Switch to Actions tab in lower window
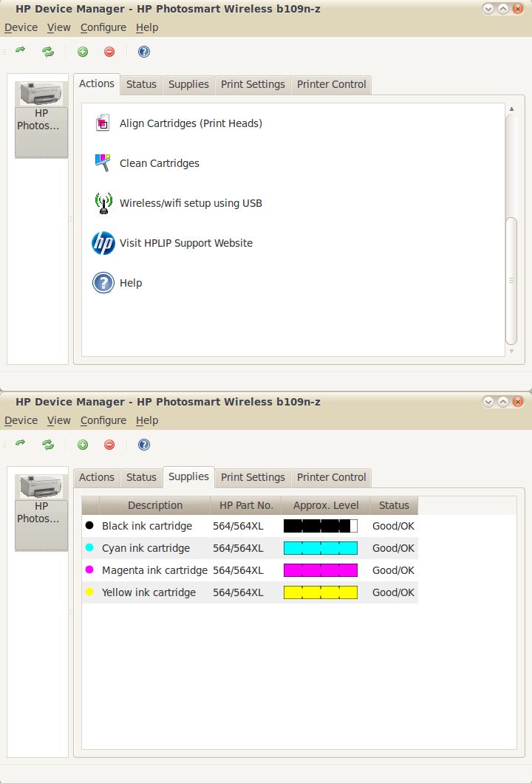The height and width of the screenshot is (783, 532). [97, 477]
